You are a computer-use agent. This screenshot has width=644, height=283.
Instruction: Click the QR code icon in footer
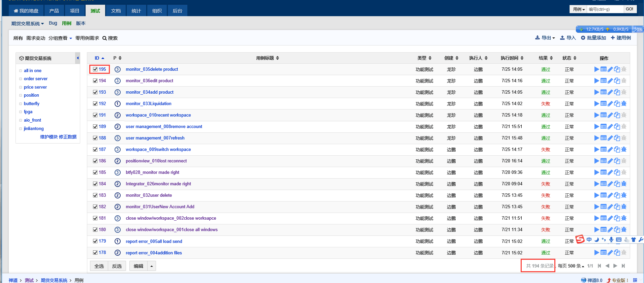pyautogui.click(x=635, y=280)
